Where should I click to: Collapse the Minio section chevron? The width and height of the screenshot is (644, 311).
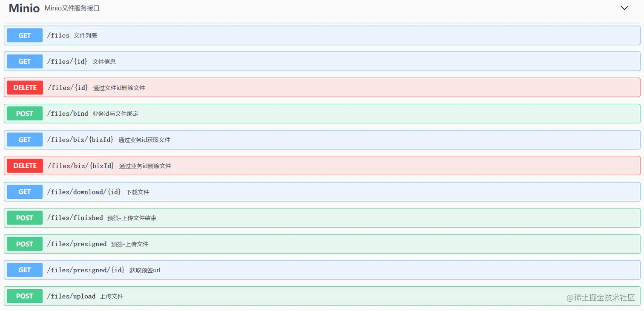pos(624,8)
